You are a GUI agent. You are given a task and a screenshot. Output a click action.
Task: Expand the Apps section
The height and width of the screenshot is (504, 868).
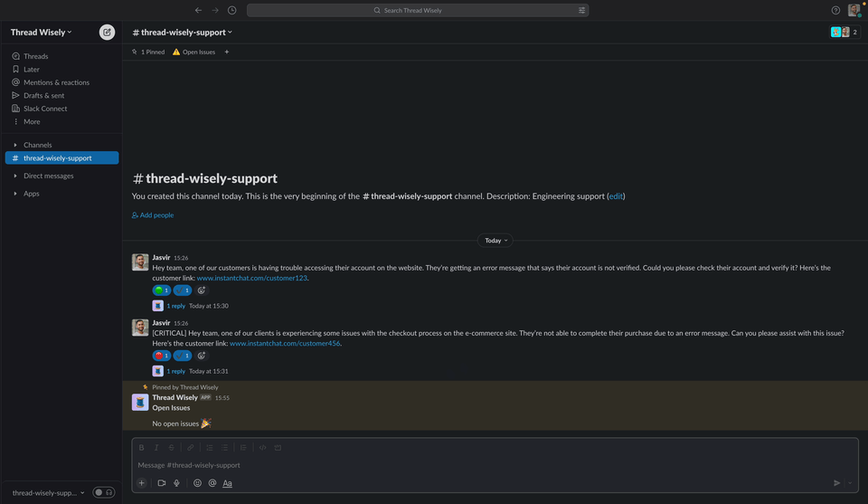tap(32, 194)
